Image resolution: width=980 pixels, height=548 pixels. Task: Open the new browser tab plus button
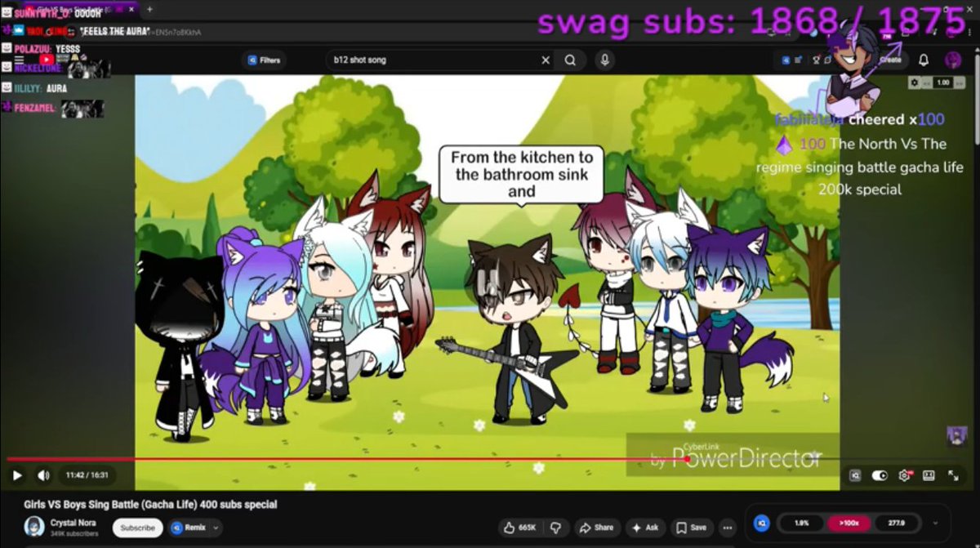point(149,9)
